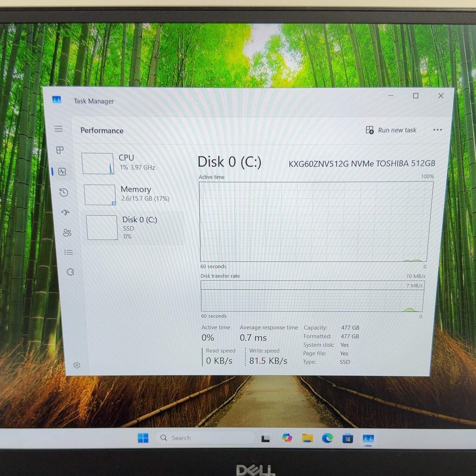This screenshot has width=476, height=476.
Task: Open the Task Manager hamburger navigation menu
Action: 59,129
